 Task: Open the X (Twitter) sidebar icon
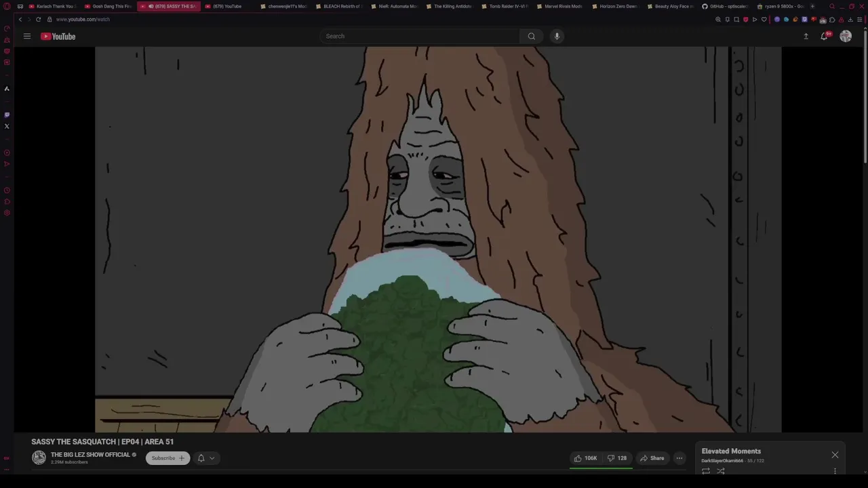click(7, 126)
